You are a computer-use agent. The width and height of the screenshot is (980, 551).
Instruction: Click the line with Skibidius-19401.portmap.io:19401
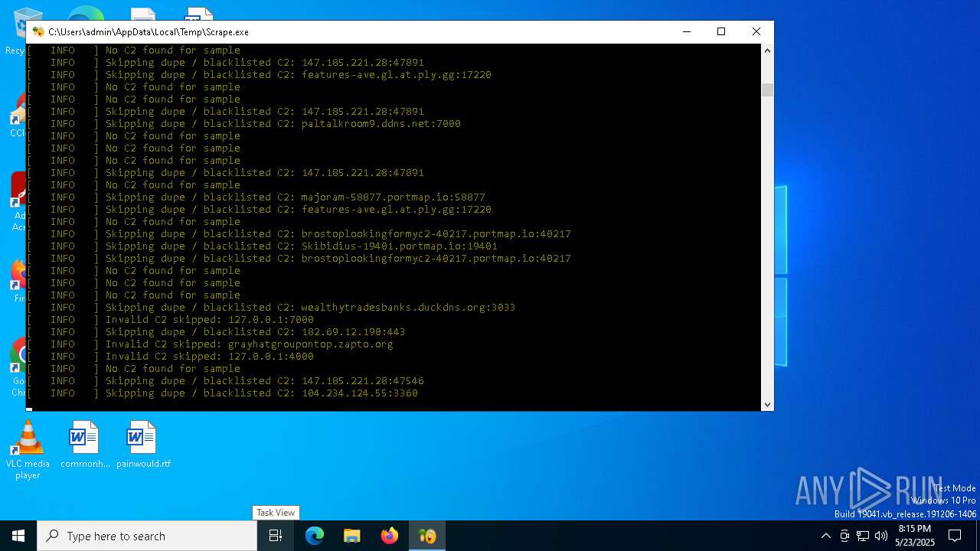point(263,246)
